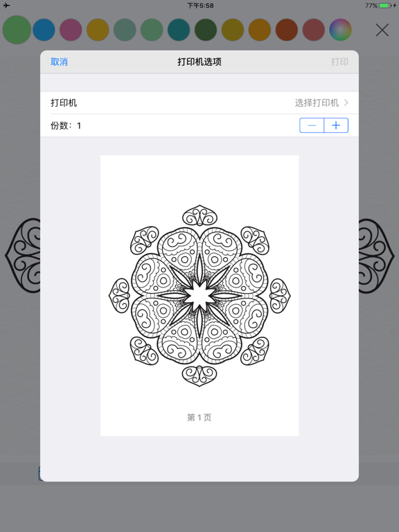The image size is (399, 532).
Task: Pick the orange color swatch
Action: click(260, 30)
